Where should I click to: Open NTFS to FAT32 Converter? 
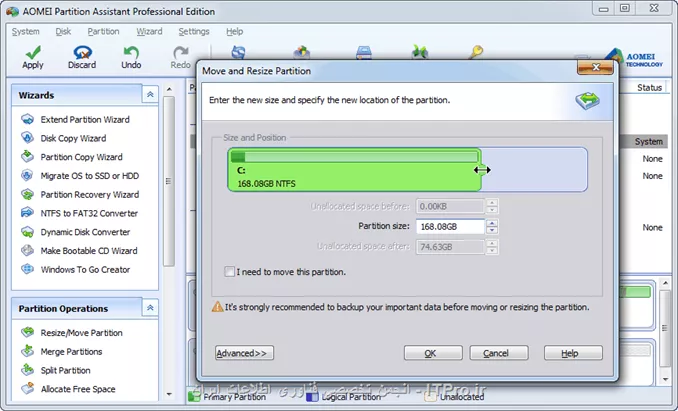click(x=89, y=213)
